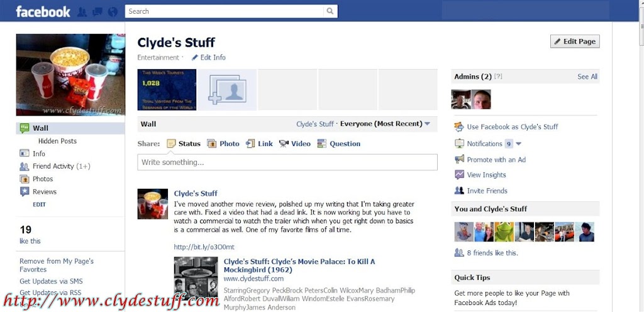Click the second admin avatar
This screenshot has width=644, height=312.
point(481,99)
